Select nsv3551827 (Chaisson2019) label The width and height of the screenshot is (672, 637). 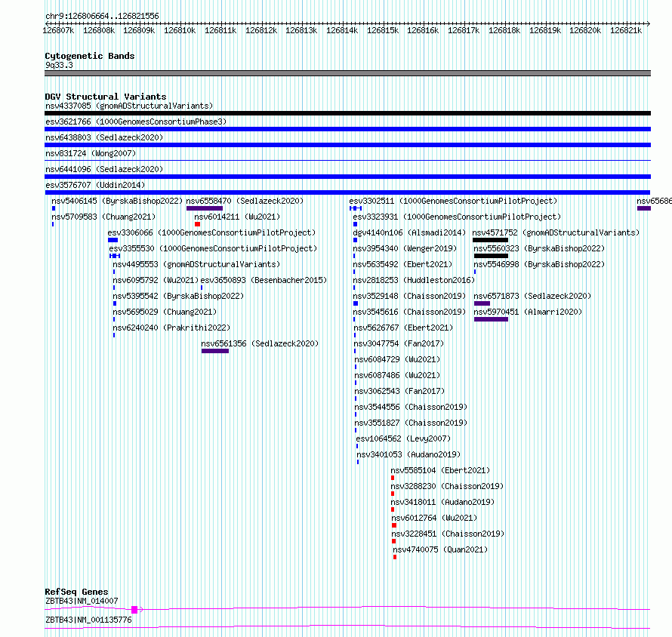[411, 423]
